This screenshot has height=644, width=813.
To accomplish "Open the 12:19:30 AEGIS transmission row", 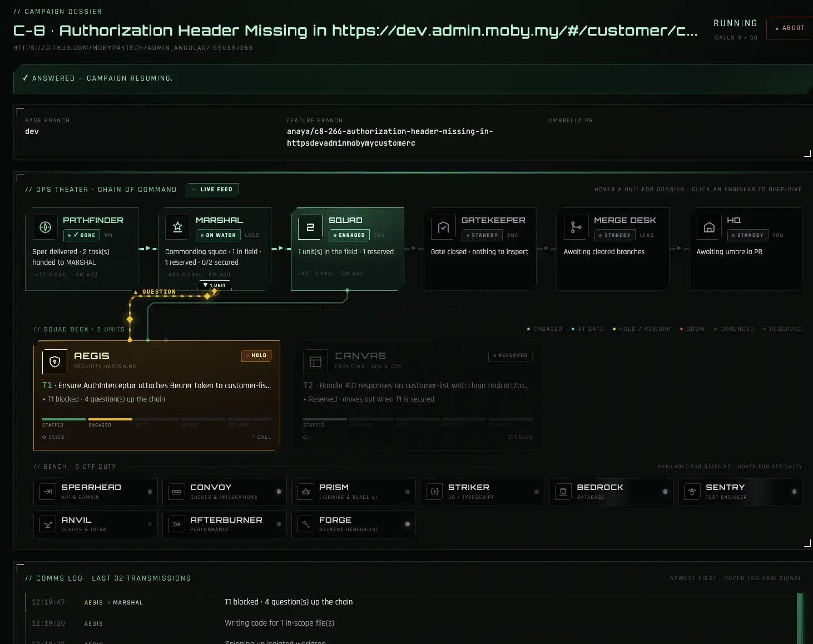I will (x=410, y=623).
